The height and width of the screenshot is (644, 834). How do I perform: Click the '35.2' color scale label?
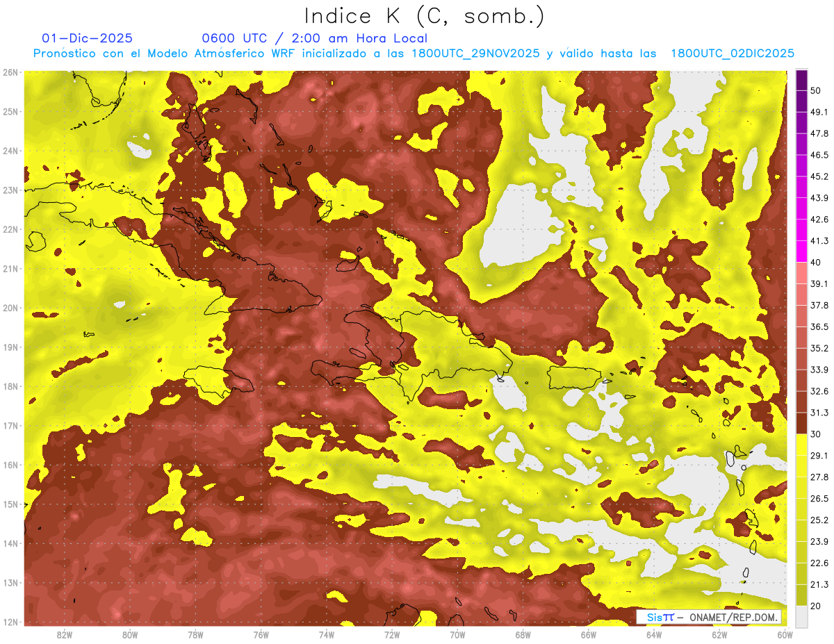(819, 348)
